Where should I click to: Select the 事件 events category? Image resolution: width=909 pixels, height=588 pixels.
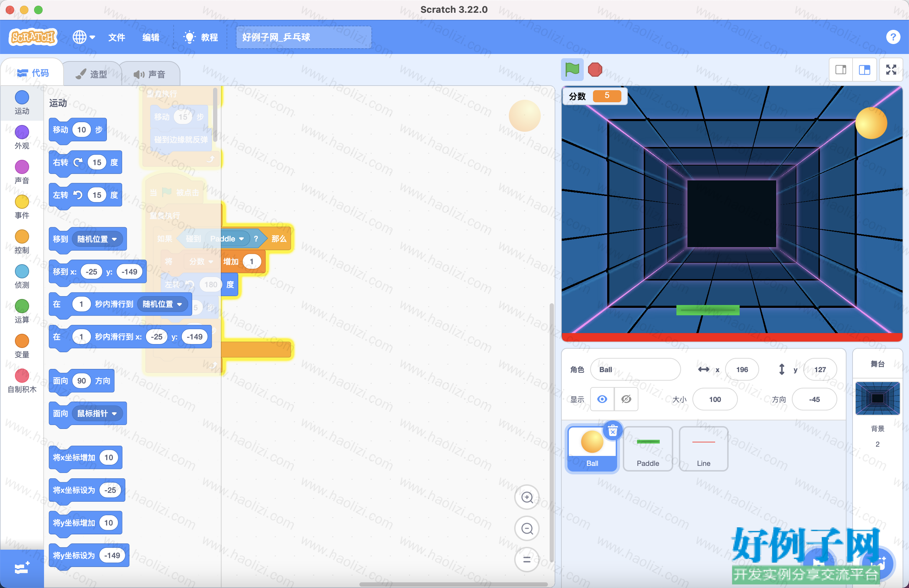[22, 207]
